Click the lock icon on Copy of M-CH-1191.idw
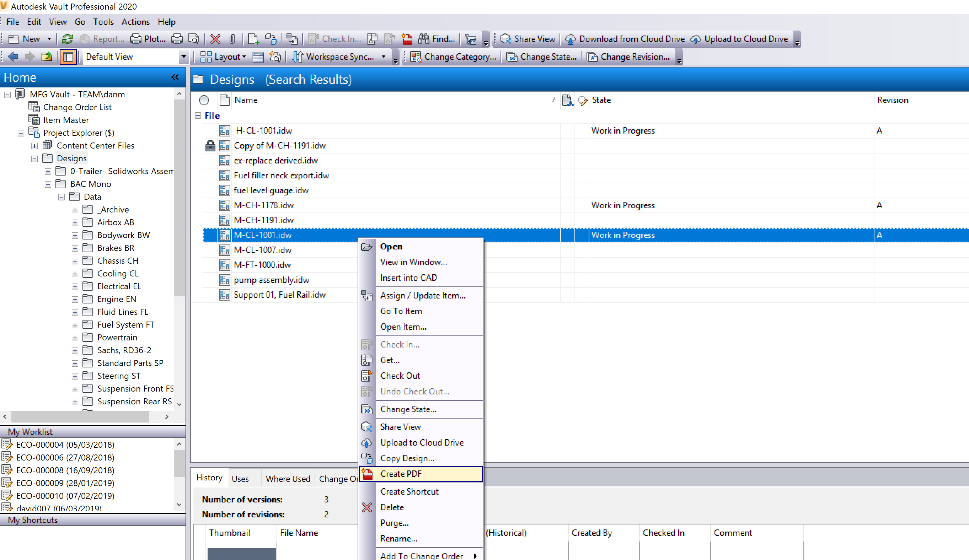The image size is (969, 560). [x=210, y=146]
